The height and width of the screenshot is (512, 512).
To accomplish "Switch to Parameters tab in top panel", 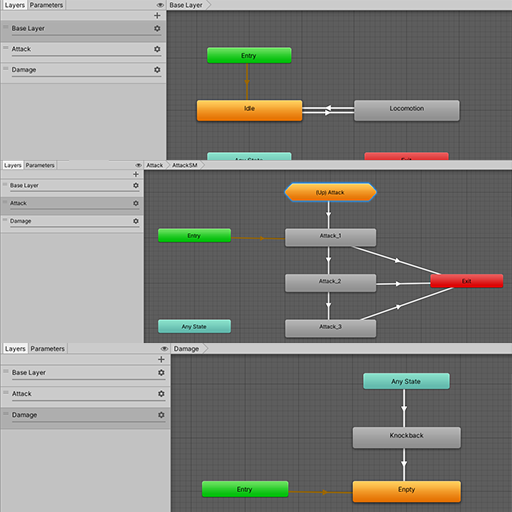I will click(x=46, y=5).
